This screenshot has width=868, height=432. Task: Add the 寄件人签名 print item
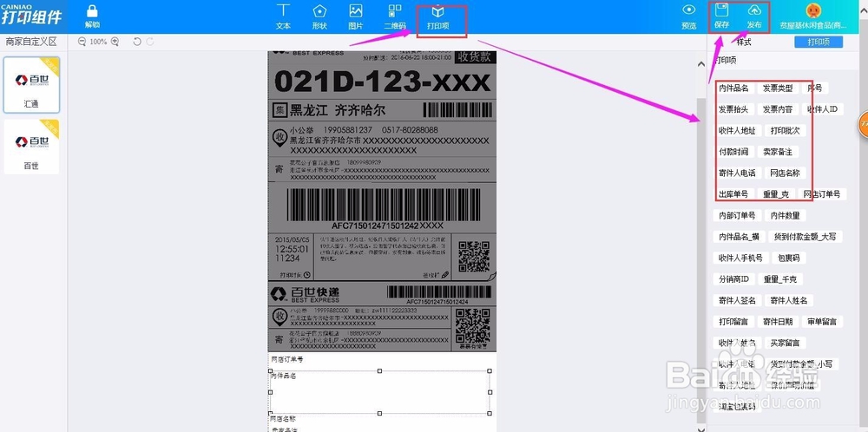pos(737,300)
